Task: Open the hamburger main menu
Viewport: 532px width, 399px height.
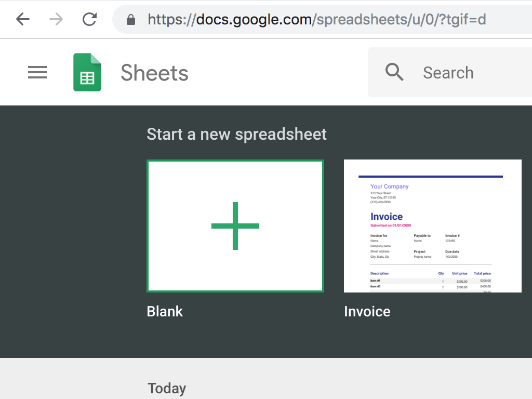Action: [x=37, y=72]
